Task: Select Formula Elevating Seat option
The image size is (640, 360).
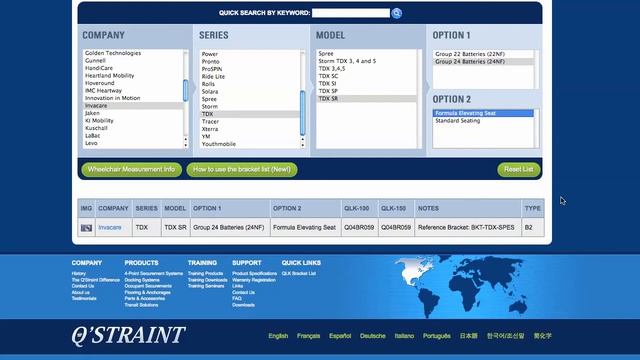Action: (x=483, y=113)
